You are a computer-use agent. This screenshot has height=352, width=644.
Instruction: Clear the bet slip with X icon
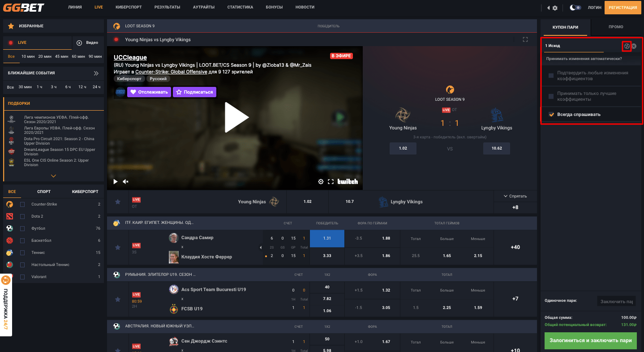click(x=634, y=46)
